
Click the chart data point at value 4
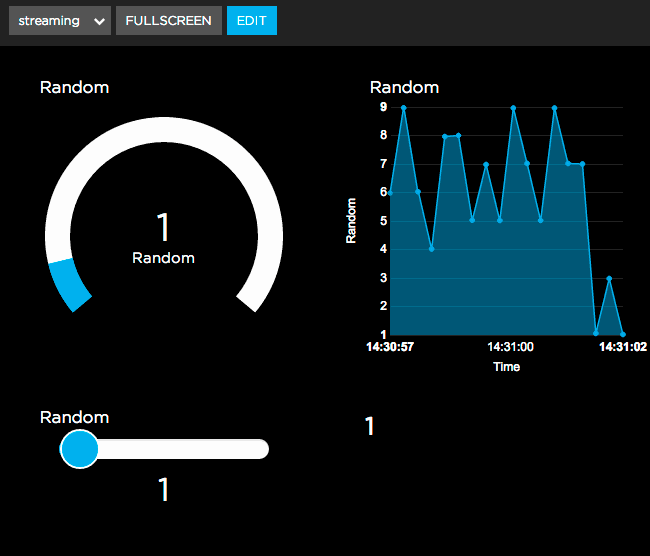click(x=431, y=248)
